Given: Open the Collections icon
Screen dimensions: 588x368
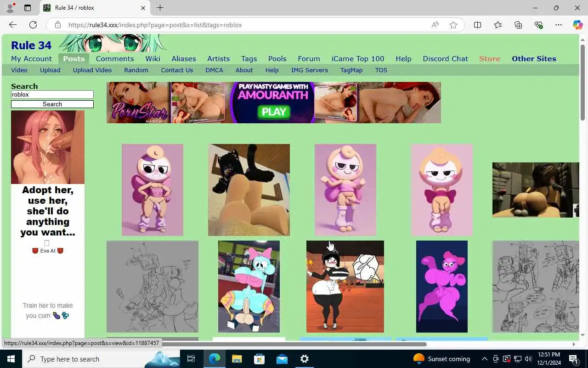Looking at the screenshot, I should tap(518, 25).
